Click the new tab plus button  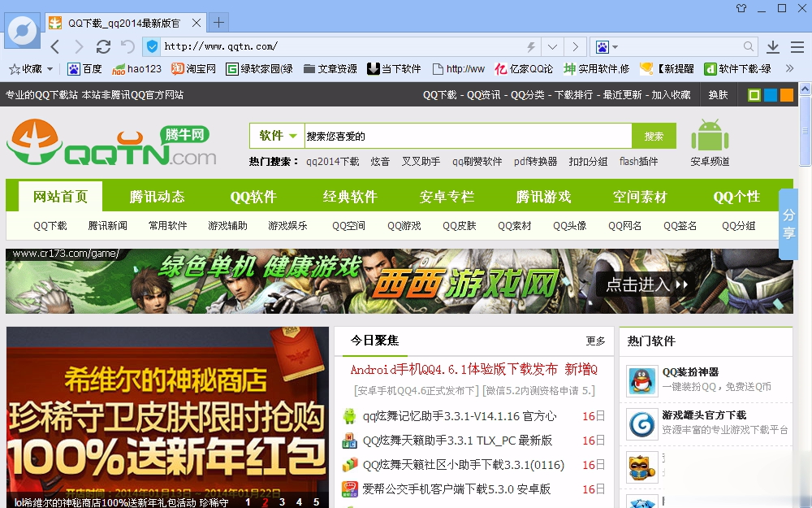click(x=218, y=22)
